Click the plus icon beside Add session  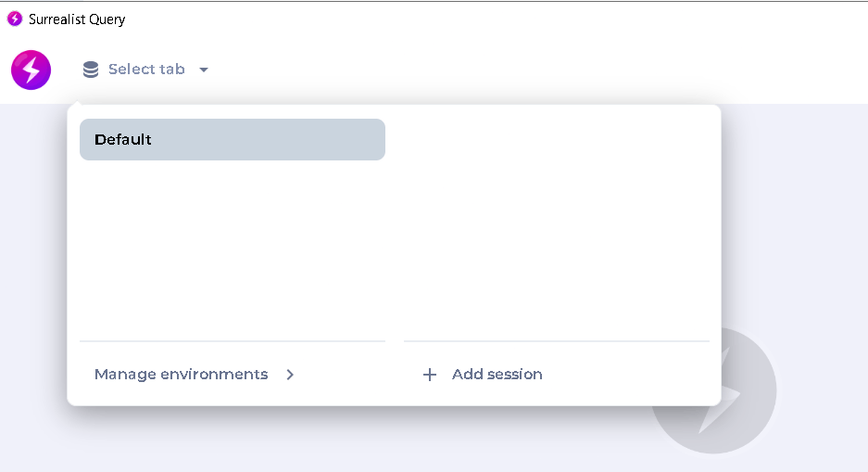(430, 375)
